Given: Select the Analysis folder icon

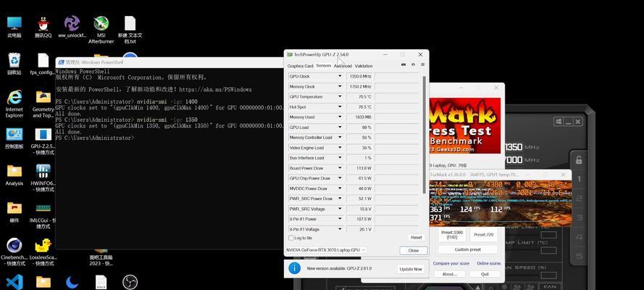Looking at the screenshot, I should pyautogui.click(x=14, y=175).
